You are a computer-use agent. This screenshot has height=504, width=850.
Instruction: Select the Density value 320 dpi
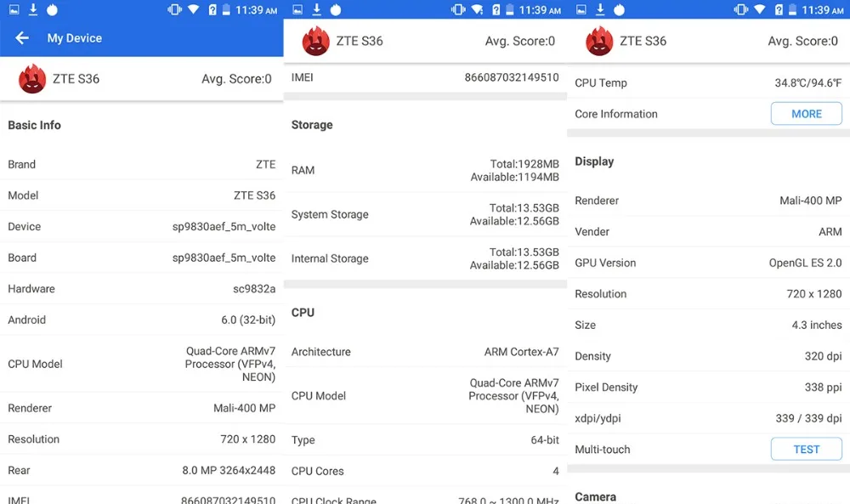click(824, 356)
